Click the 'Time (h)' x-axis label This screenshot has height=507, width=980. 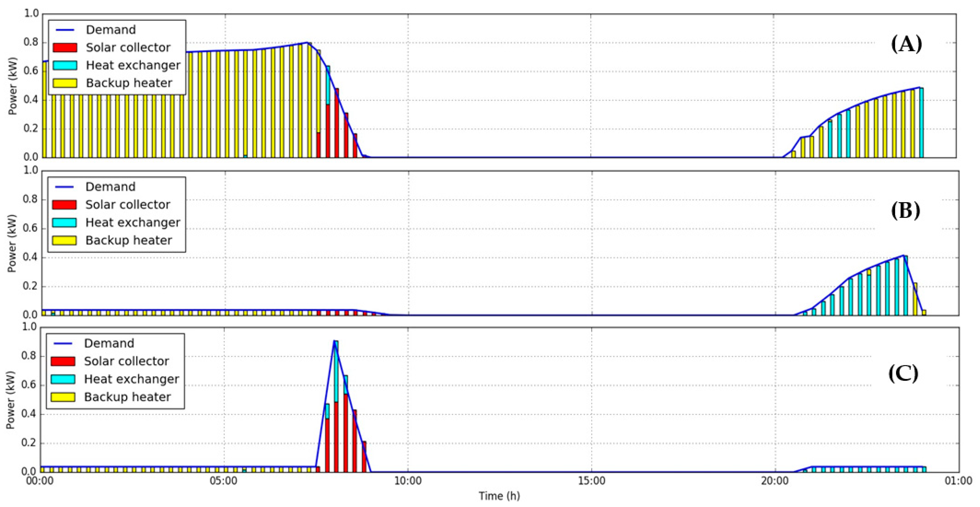pyautogui.click(x=499, y=496)
